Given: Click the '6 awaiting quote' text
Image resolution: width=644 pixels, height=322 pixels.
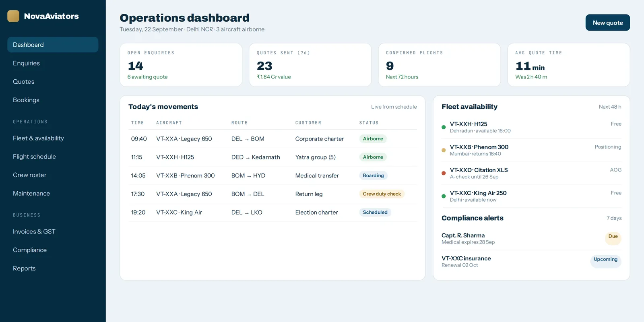Looking at the screenshot, I should click(x=147, y=77).
